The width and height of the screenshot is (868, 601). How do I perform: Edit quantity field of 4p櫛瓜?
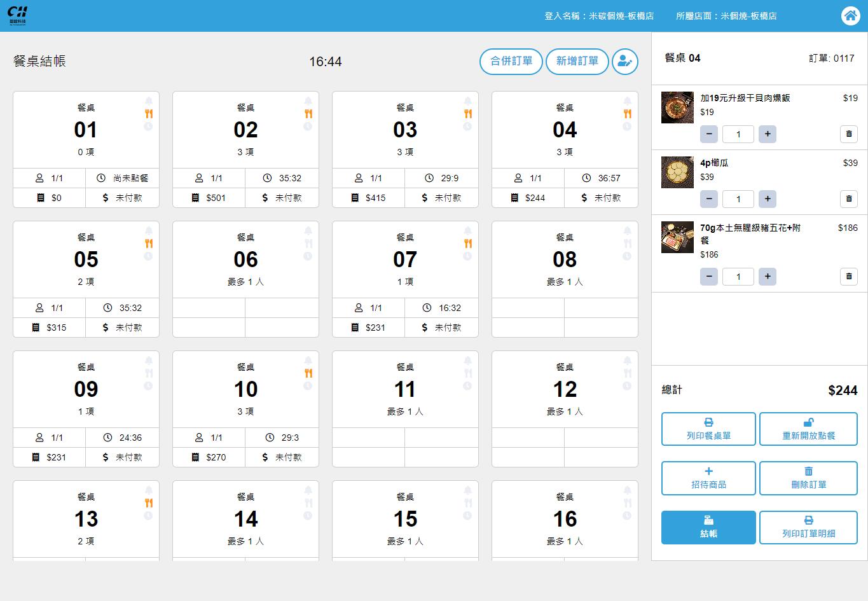738,199
